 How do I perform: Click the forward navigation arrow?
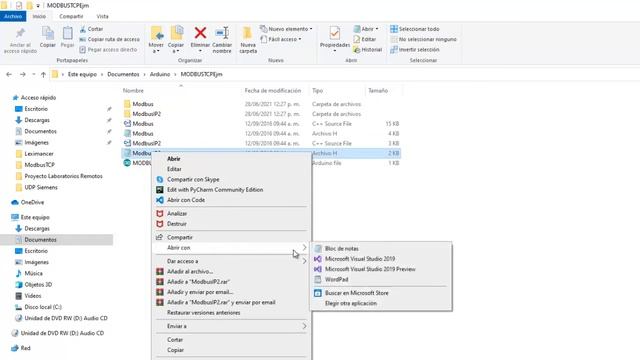tap(22, 74)
